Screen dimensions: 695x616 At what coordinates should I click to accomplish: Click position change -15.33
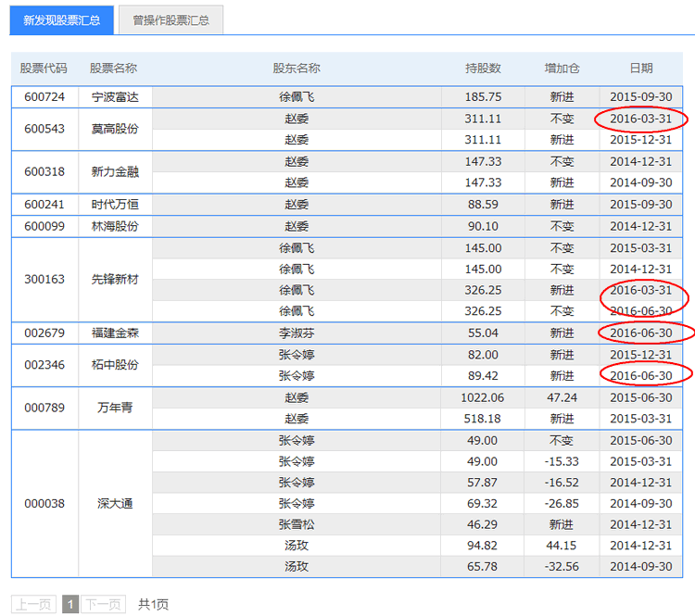562,462
